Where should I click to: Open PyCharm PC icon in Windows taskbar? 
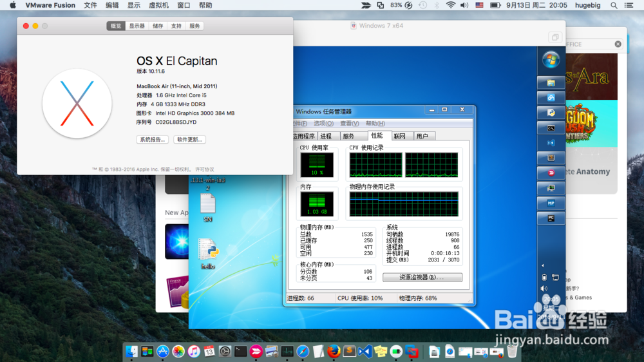[x=551, y=218]
